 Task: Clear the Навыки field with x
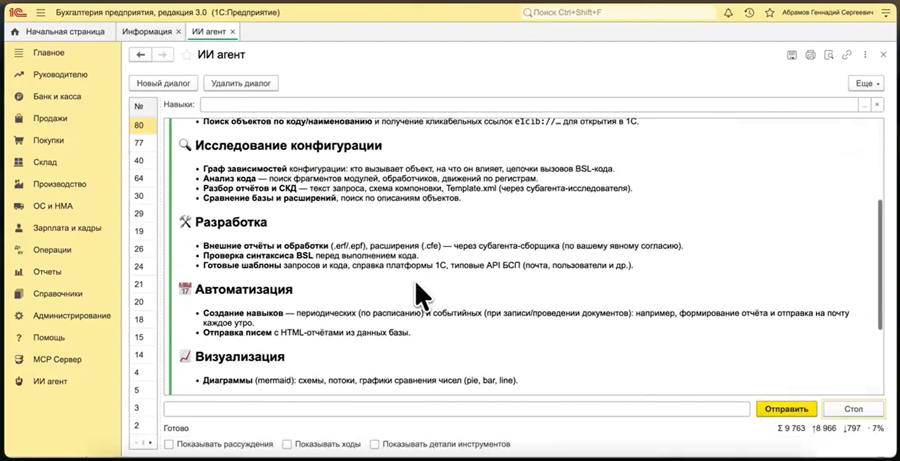click(x=877, y=105)
